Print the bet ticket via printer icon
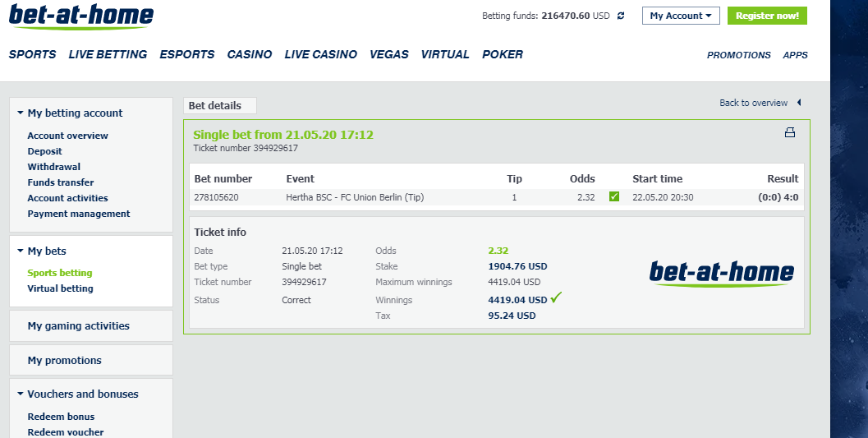Image resolution: width=868 pixels, height=438 pixels. (x=790, y=132)
